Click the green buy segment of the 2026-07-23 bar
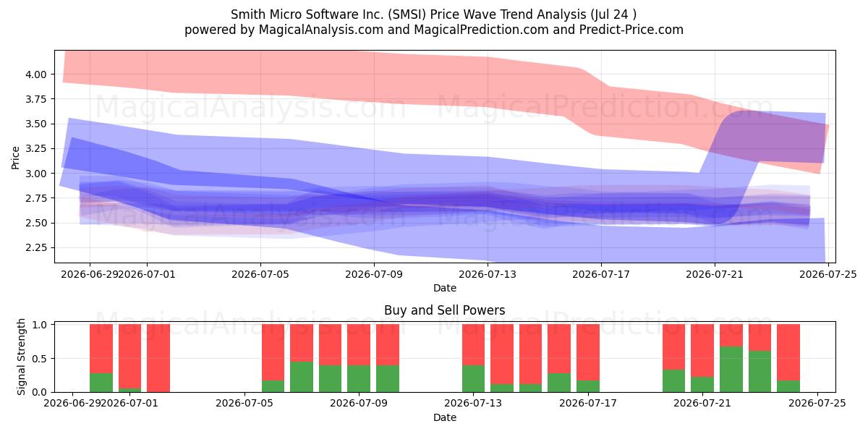868x434 pixels. click(759, 372)
